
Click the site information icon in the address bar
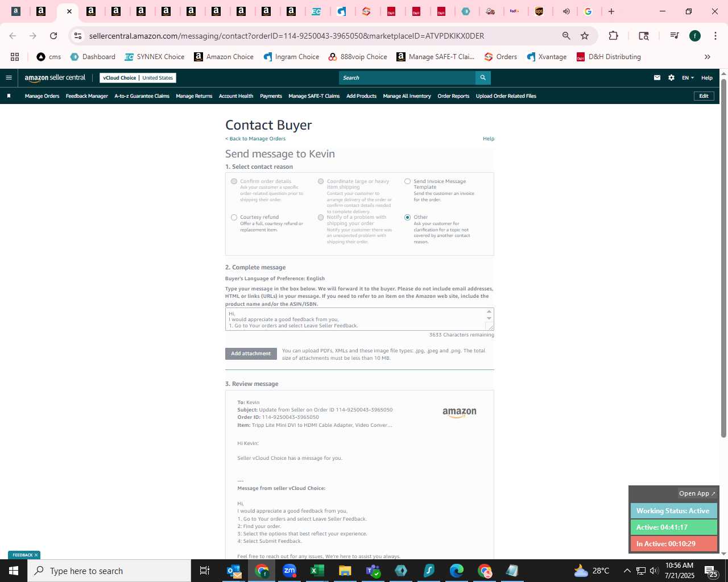point(78,36)
